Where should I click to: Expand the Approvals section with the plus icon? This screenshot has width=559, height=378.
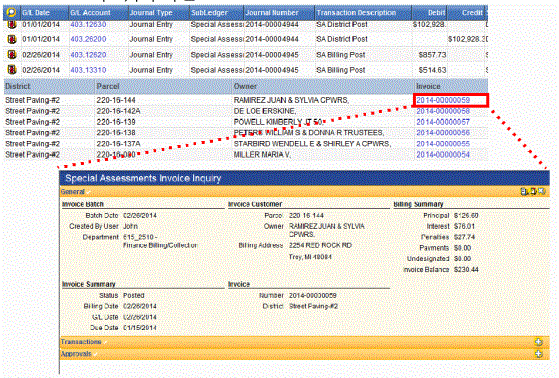pos(538,354)
